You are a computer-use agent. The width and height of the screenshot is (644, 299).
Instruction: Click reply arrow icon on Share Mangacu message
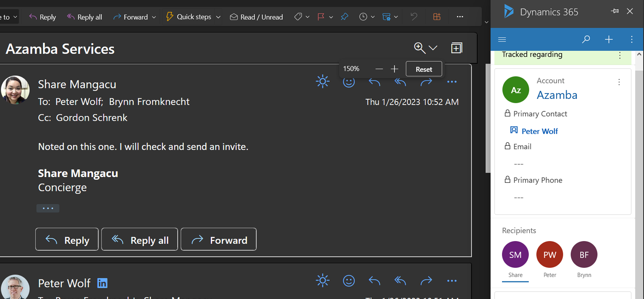(x=374, y=82)
